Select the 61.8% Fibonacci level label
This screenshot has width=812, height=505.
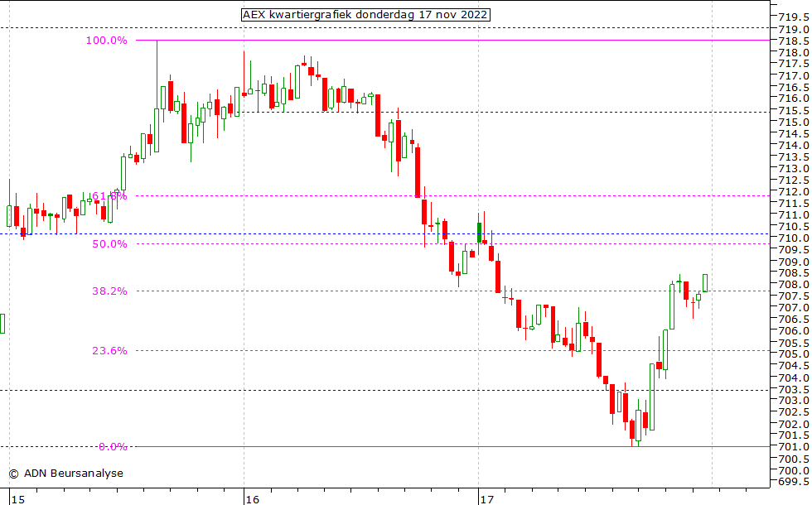109,195
